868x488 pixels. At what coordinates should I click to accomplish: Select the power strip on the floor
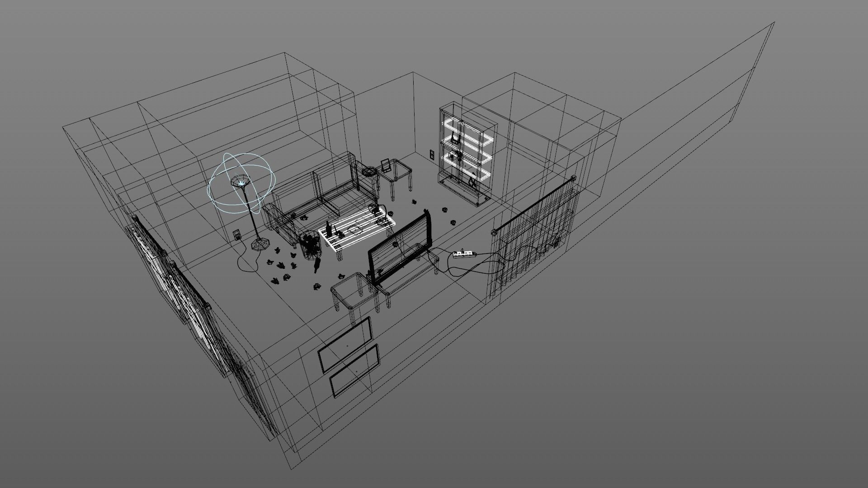click(x=465, y=255)
